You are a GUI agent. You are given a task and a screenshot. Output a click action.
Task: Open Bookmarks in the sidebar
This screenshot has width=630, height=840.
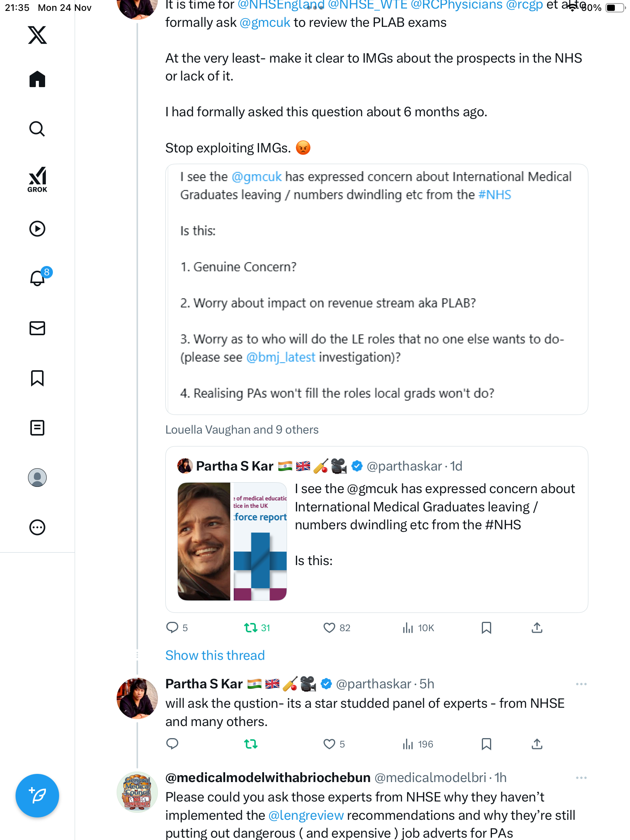click(37, 378)
